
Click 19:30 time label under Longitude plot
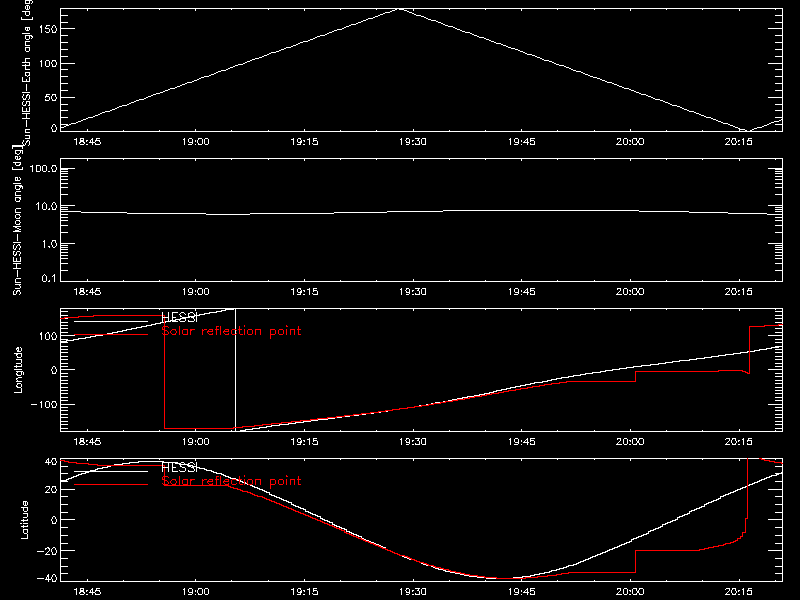tap(413, 442)
